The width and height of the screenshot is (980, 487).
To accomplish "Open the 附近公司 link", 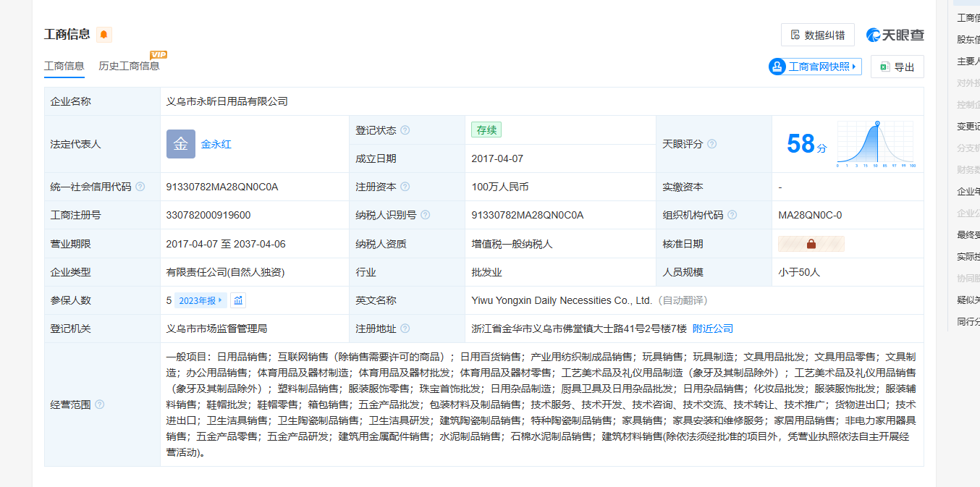I will (712, 329).
